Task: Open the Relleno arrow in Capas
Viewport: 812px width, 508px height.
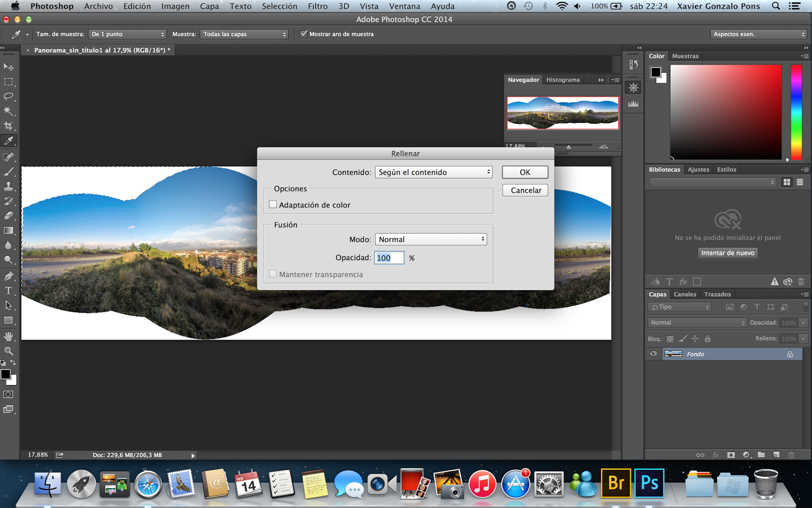Action: 803,338
